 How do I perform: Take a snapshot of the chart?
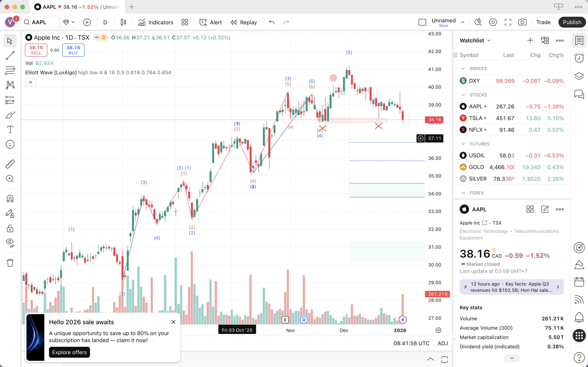point(523,22)
